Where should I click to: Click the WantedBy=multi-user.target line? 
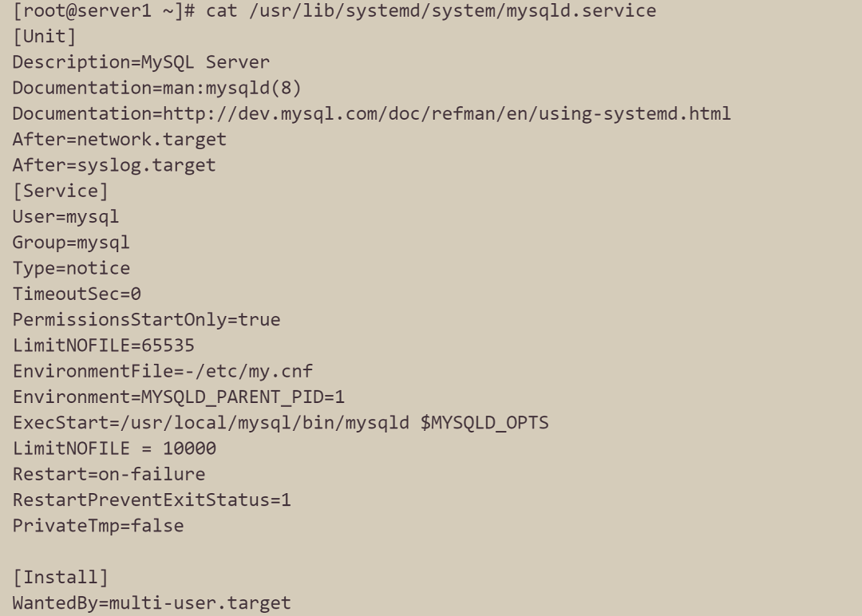coord(151,603)
